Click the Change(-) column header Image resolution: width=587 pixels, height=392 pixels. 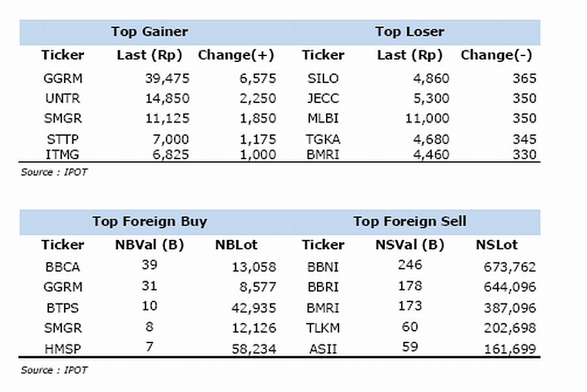[496, 55]
